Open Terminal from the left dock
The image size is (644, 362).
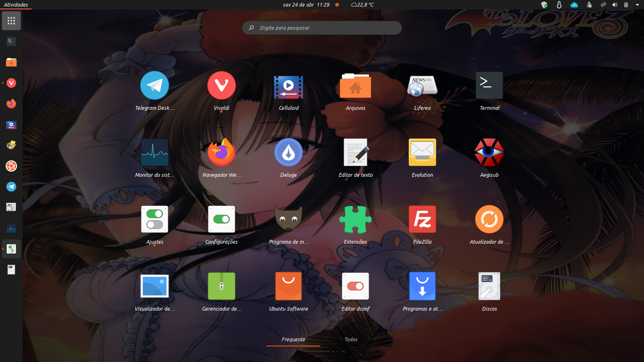pyautogui.click(x=11, y=41)
